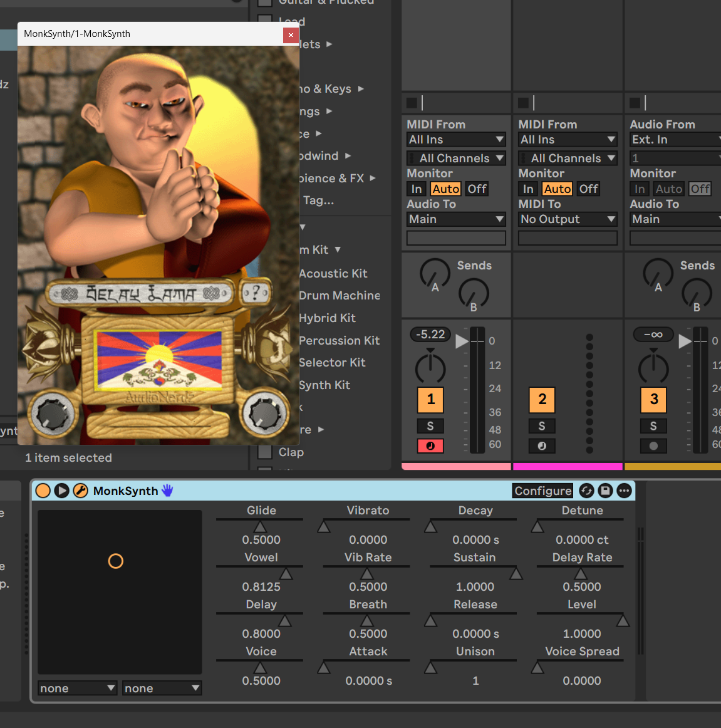
Task: Click the ellipsis icon on the MonkSynth device bar
Action: tap(624, 491)
